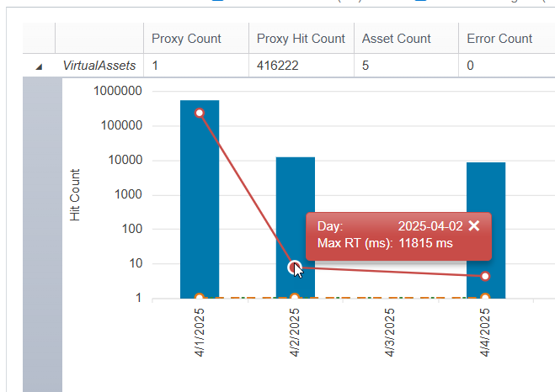
Task: Select the blue bar for 4/4/2025
Action: pyautogui.click(x=486, y=230)
